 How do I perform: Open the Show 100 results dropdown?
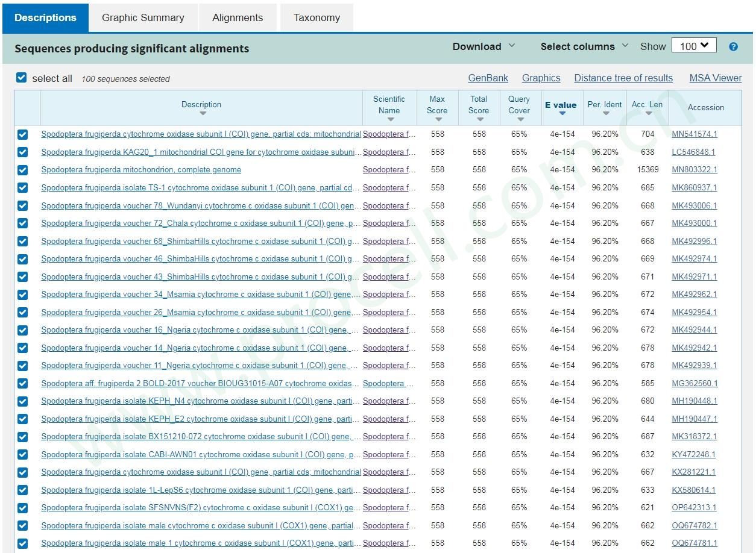(x=694, y=46)
